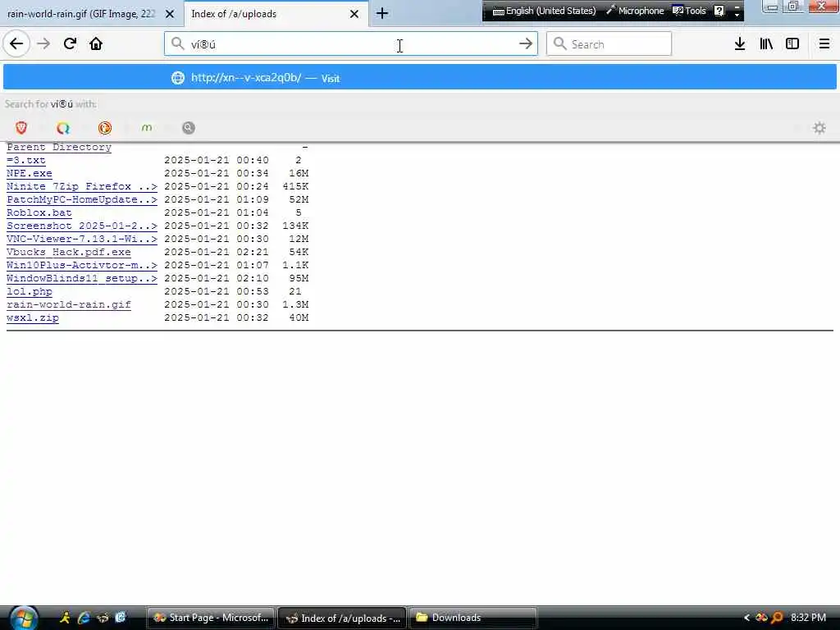Open the Parent Directory link
Image resolution: width=840 pixels, height=630 pixels.
coord(59,147)
